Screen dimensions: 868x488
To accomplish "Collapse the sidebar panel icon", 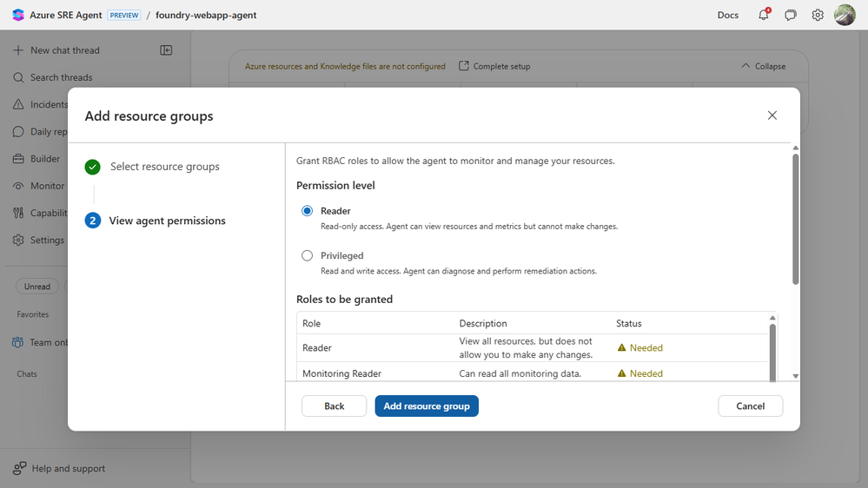I will pos(166,50).
